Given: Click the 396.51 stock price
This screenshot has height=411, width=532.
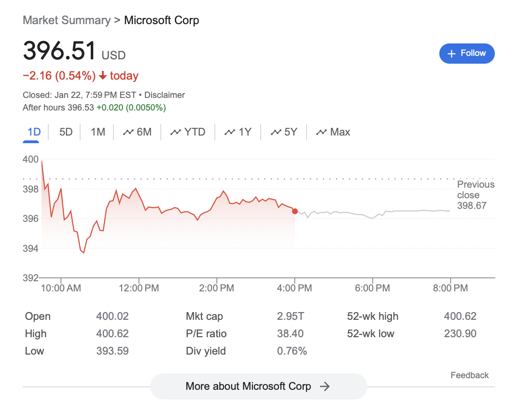Looking at the screenshot, I should 59,51.
